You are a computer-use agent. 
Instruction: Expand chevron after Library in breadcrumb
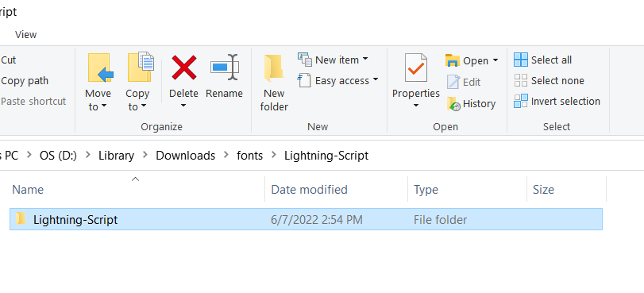[x=145, y=156]
